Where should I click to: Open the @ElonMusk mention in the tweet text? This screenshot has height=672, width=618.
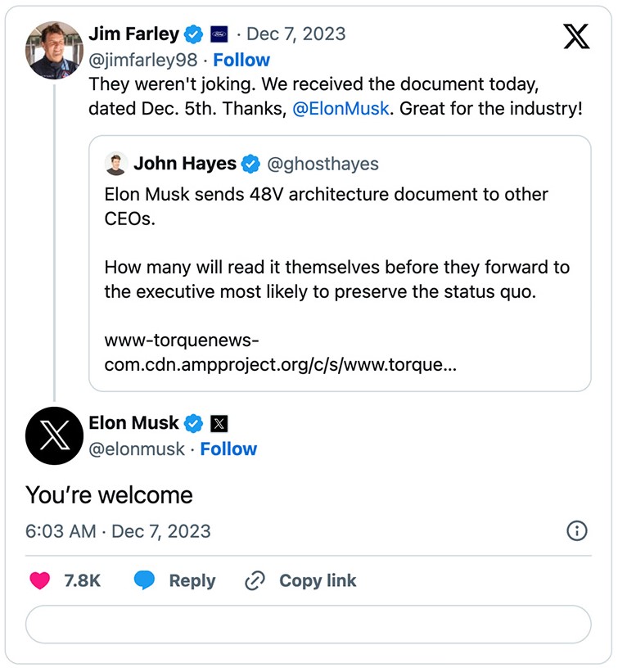point(341,108)
